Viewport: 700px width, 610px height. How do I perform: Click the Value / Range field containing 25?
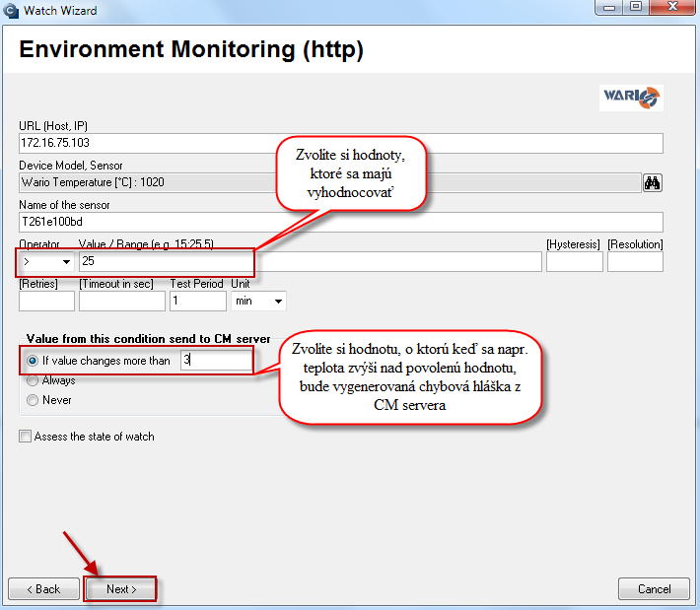click(x=311, y=262)
